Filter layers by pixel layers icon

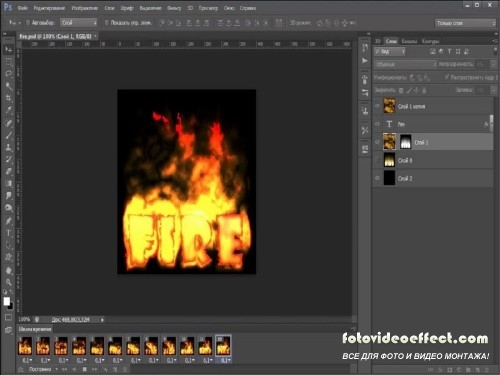(433, 51)
